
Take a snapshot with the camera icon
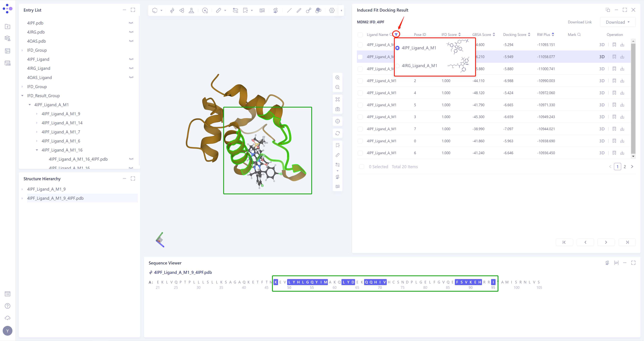pos(337,109)
